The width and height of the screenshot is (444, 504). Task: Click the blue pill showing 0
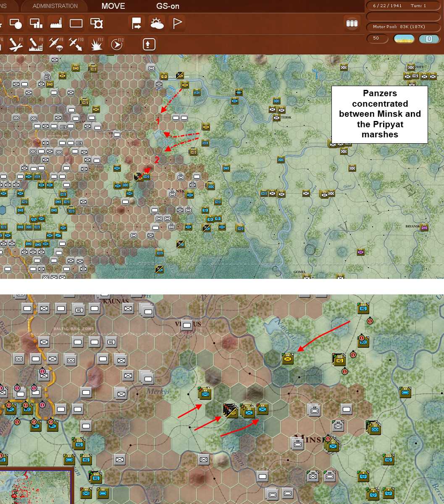[x=429, y=39]
